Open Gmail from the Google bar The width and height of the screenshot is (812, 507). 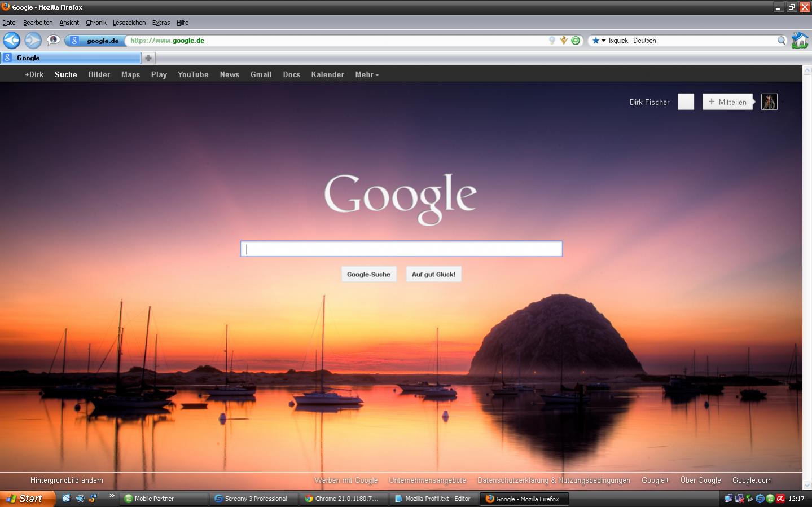pyautogui.click(x=261, y=74)
